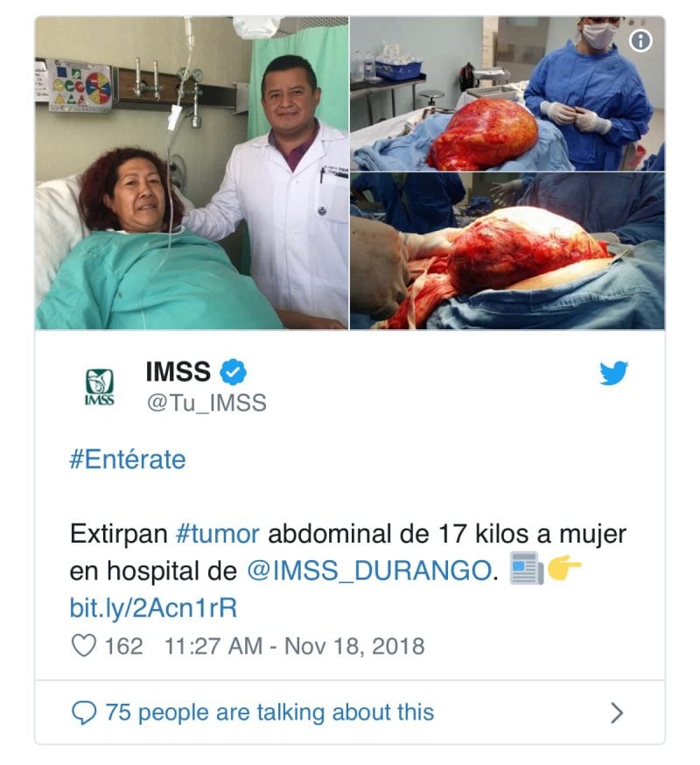The height and width of the screenshot is (765, 700).
Task: Click the newspaper emoji
Action: [527, 568]
